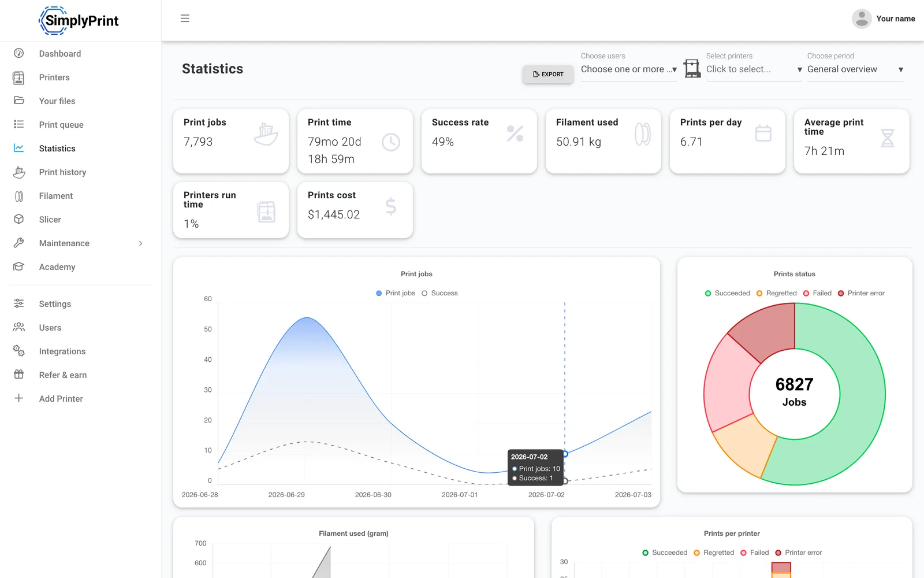Screen dimensions: 924x578
Task: Toggle Succeeded in Prints status legend
Action: tap(727, 293)
